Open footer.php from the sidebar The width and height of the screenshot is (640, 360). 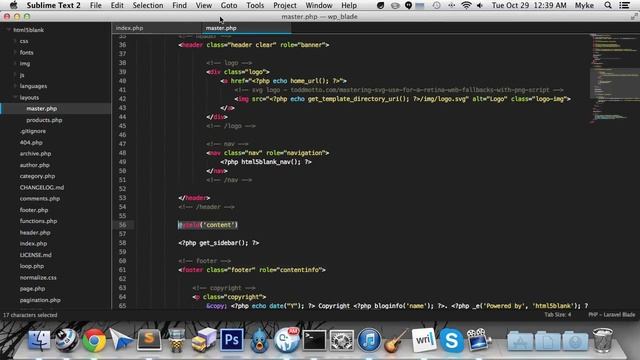34,210
